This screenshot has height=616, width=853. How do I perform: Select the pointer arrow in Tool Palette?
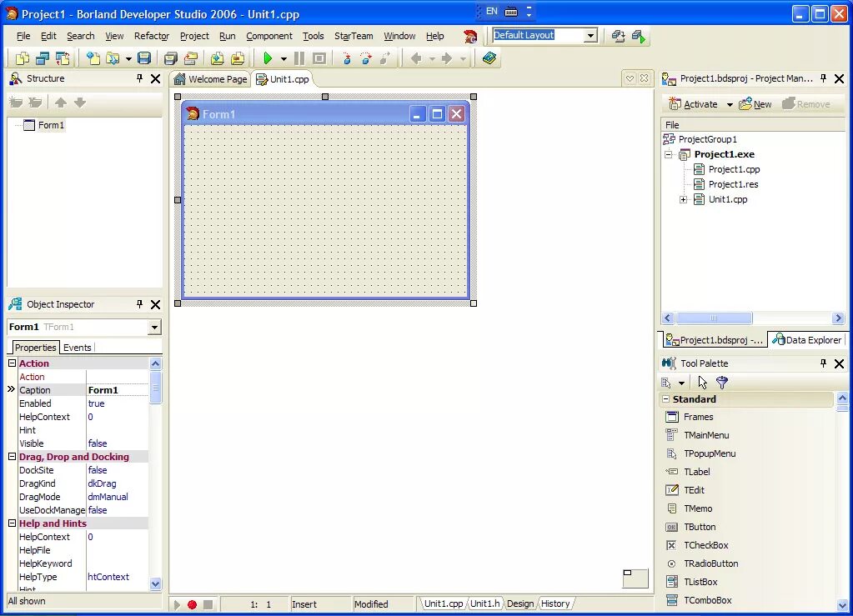[x=702, y=383]
